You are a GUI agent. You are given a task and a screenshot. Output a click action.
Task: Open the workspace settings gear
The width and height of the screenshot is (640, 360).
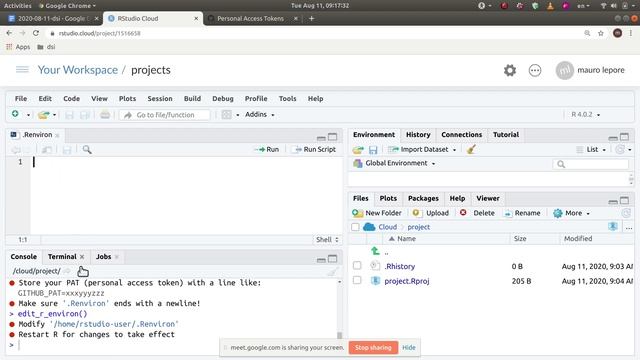(509, 70)
